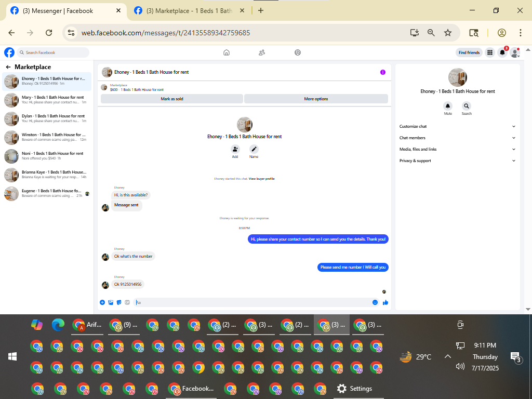
Task: Click Ehoney listing thumbnail in side panel
Action: [x=457, y=77]
